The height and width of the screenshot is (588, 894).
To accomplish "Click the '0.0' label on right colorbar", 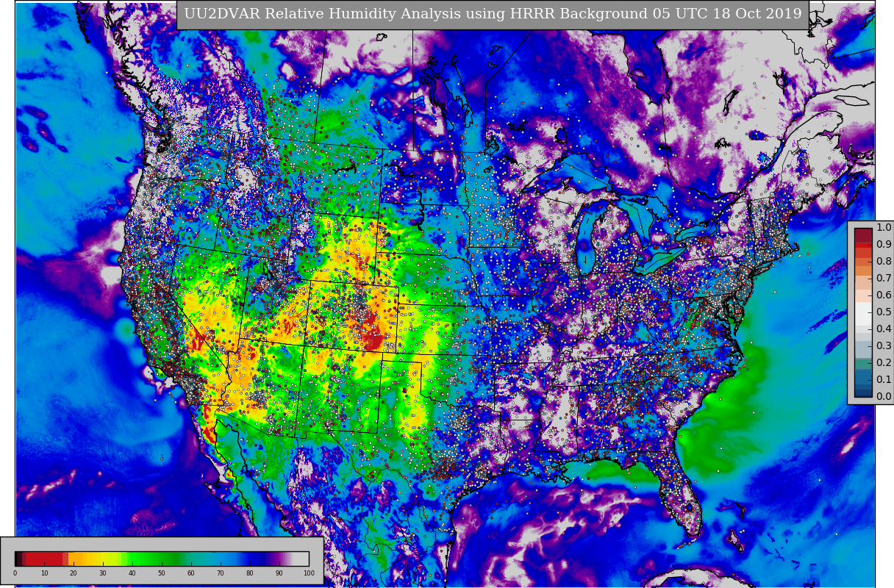I will pyautogui.click(x=884, y=397).
